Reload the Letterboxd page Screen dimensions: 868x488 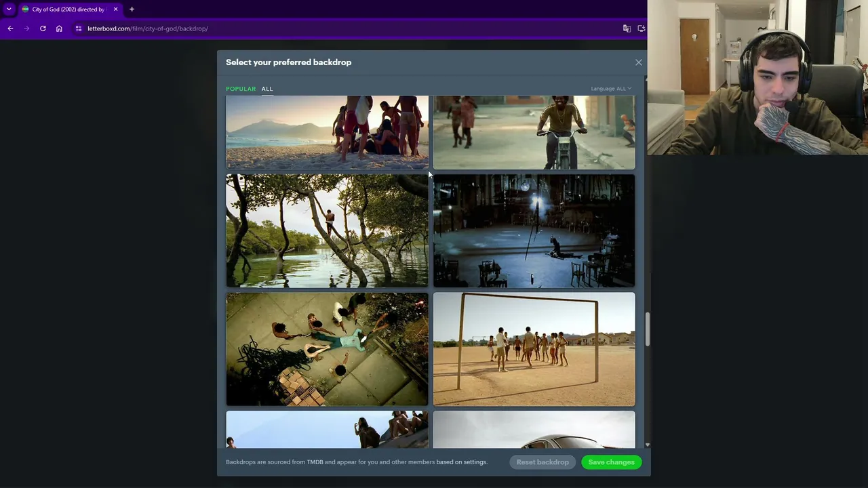[43, 28]
